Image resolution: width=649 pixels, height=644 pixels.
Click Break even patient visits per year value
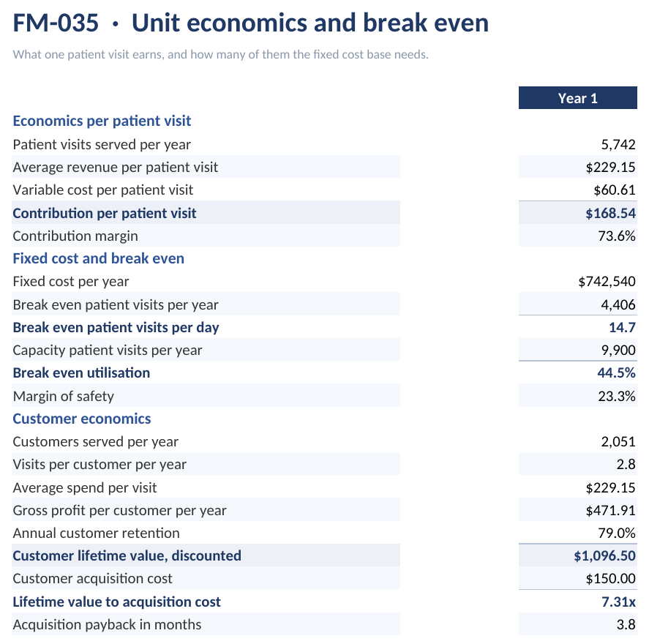[618, 304]
